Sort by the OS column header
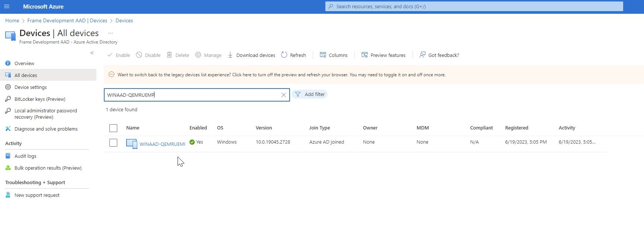The height and width of the screenshot is (250, 644). pyautogui.click(x=220, y=128)
